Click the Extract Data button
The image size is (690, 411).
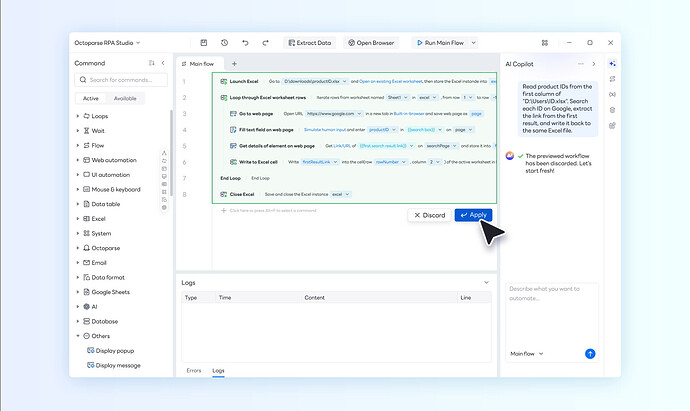coord(309,43)
